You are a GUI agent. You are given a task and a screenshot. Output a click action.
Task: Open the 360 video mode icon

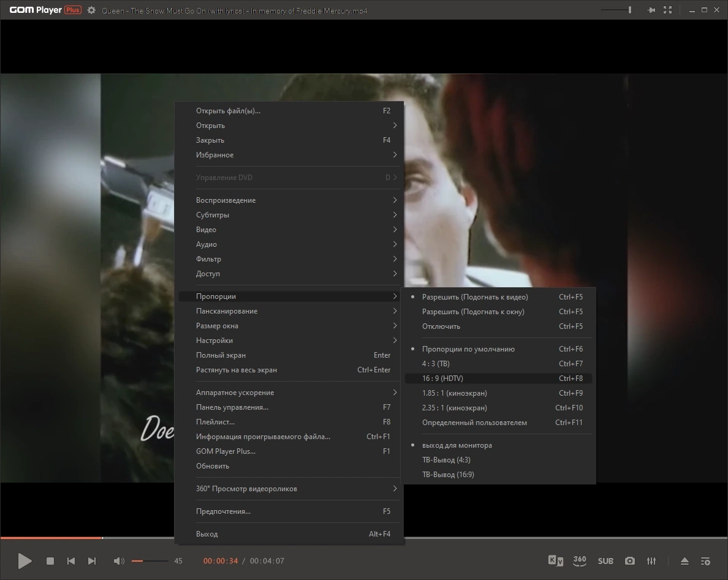pyautogui.click(x=580, y=560)
